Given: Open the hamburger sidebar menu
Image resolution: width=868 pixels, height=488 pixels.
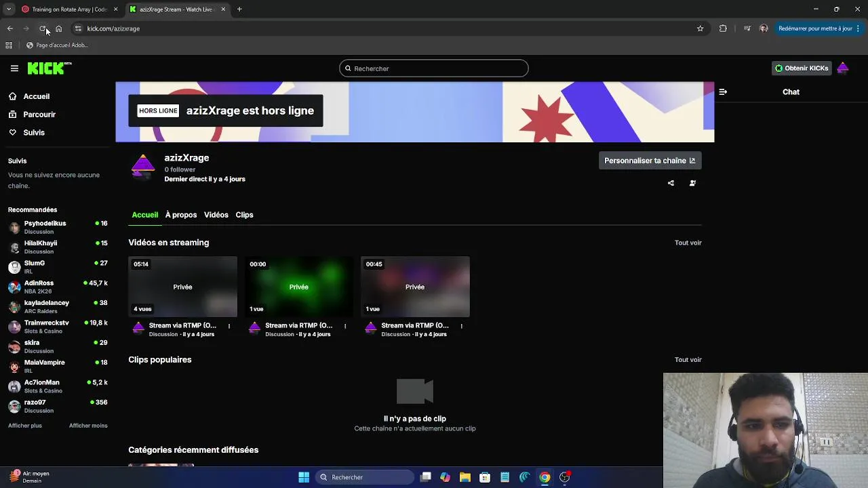Looking at the screenshot, I should [14, 68].
